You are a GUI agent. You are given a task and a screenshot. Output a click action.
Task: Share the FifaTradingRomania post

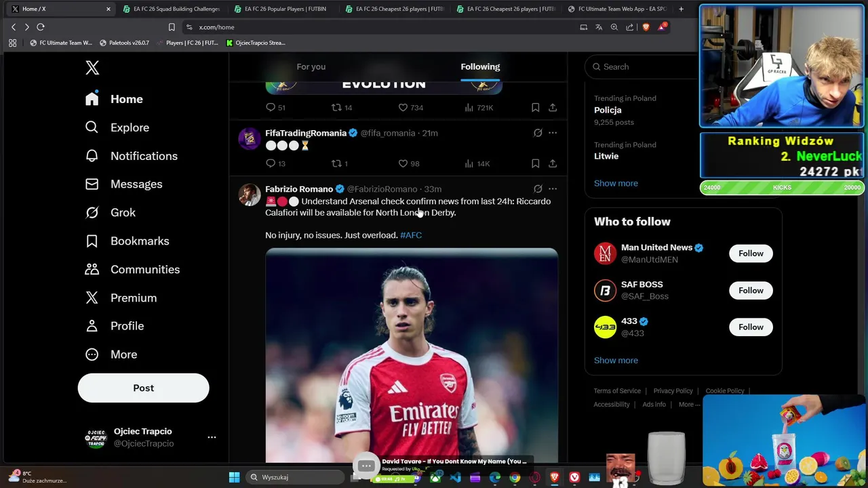coord(553,163)
